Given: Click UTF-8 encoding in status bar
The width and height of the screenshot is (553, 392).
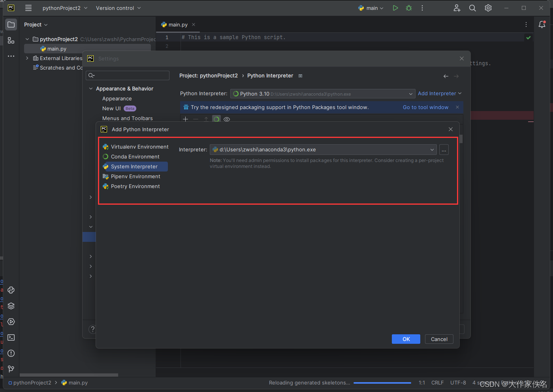Looking at the screenshot, I should point(458,383).
